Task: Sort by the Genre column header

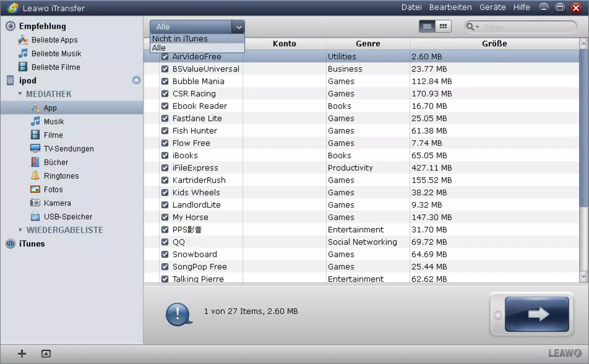Action: [368, 44]
